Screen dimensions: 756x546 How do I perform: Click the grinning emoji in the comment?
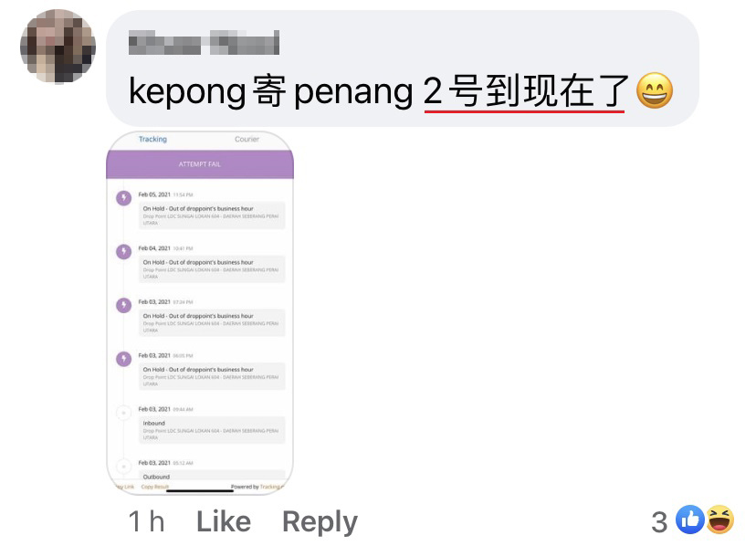655,90
